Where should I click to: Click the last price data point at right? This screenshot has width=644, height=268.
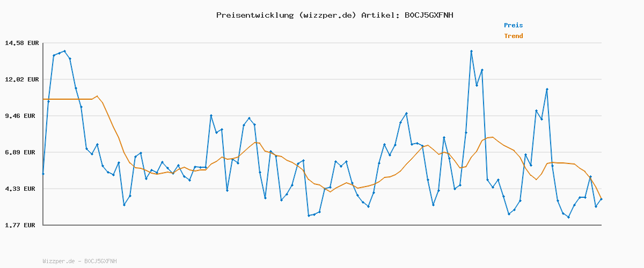(601, 199)
